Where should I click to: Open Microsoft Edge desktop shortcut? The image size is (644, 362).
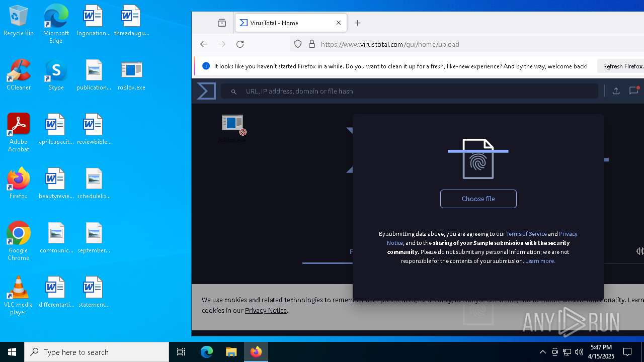tap(56, 24)
